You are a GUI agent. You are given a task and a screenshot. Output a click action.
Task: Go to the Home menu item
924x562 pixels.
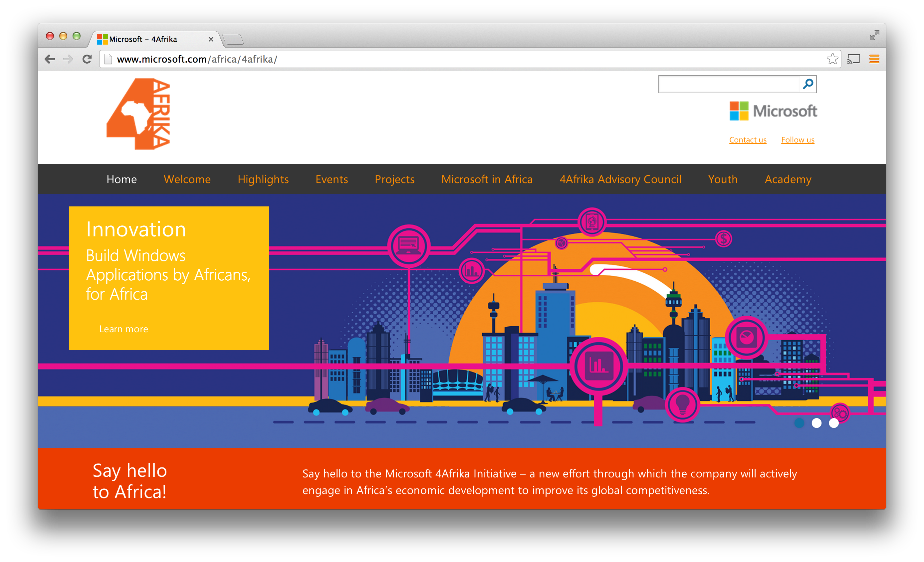click(121, 179)
